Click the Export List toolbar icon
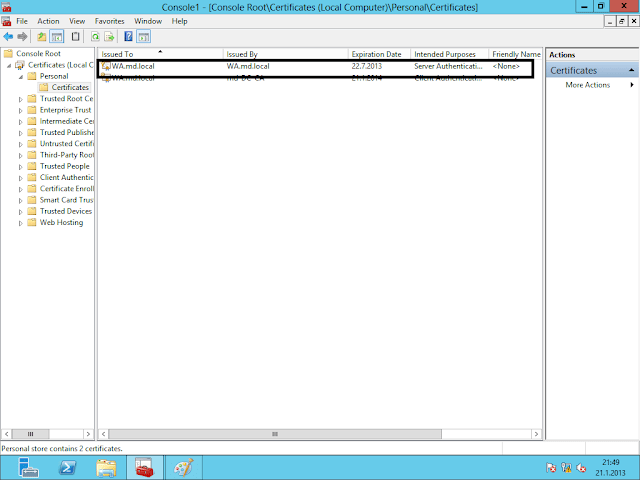 109,36
